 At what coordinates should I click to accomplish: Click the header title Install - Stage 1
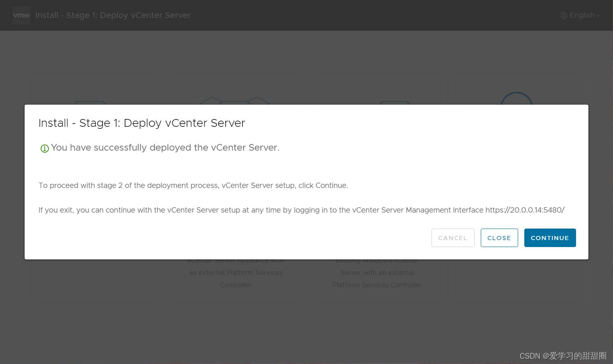point(113,15)
